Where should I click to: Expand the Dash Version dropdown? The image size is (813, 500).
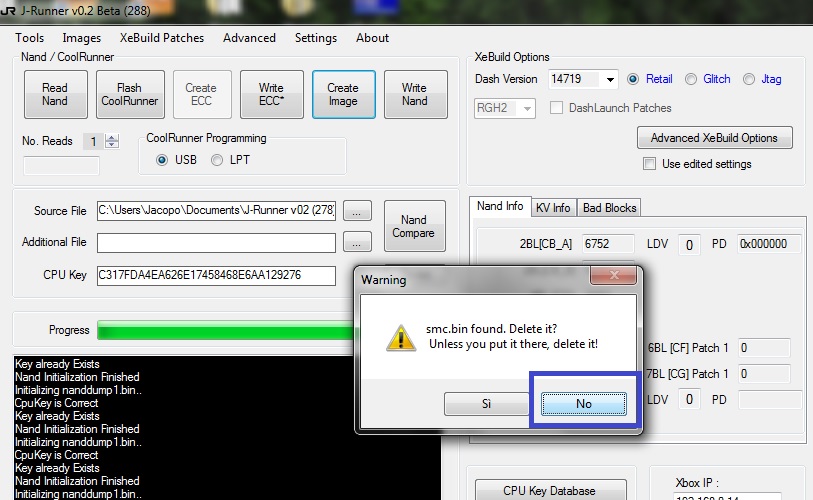[x=610, y=79]
